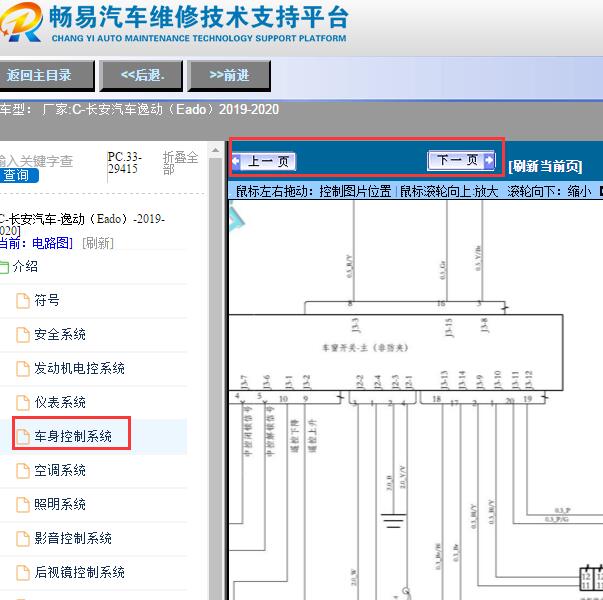Viewport: 603px width, 600px height.
Task: Click the page icon beside 符号
Action: pos(23,300)
